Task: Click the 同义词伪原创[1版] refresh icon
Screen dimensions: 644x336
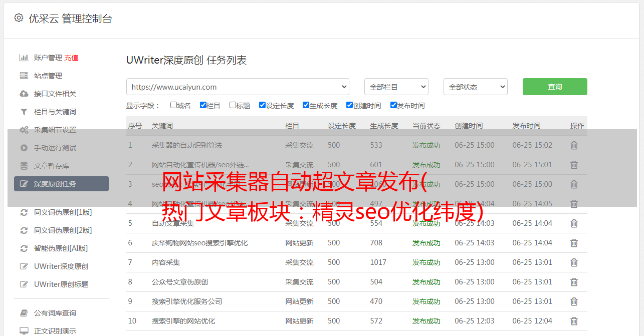Action: (24, 212)
